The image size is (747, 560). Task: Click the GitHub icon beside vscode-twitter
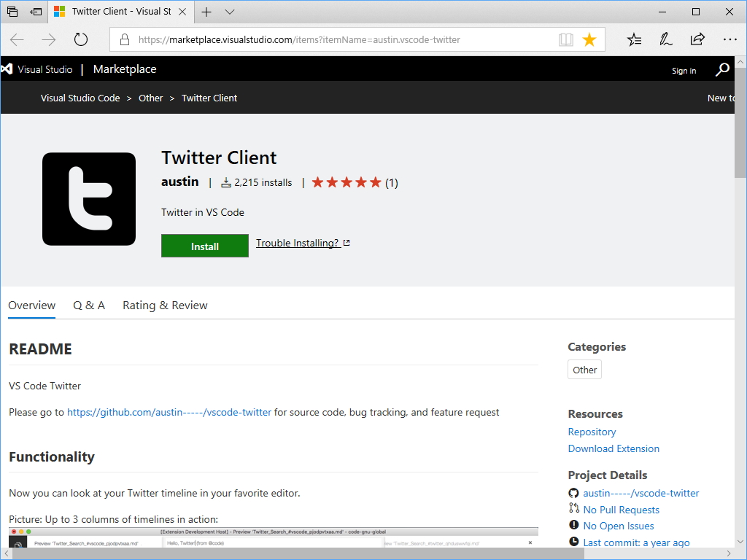point(573,493)
